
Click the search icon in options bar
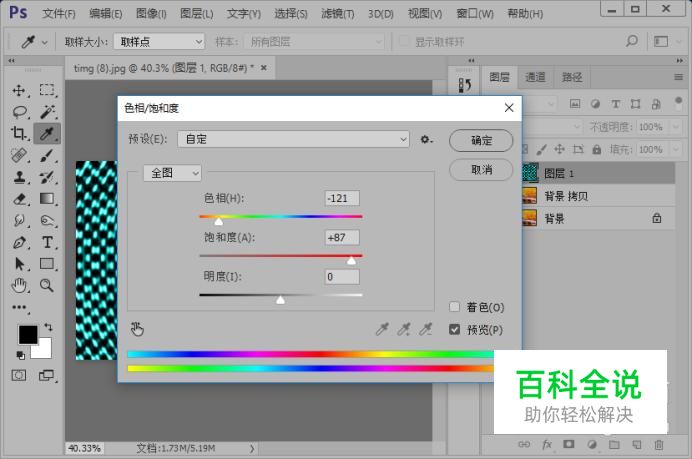point(632,42)
